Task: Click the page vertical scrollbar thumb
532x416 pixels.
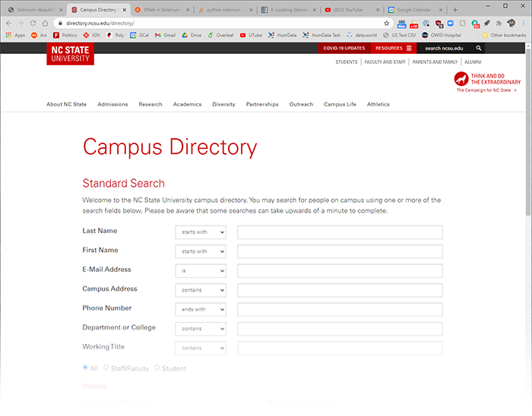Action: tap(528, 131)
